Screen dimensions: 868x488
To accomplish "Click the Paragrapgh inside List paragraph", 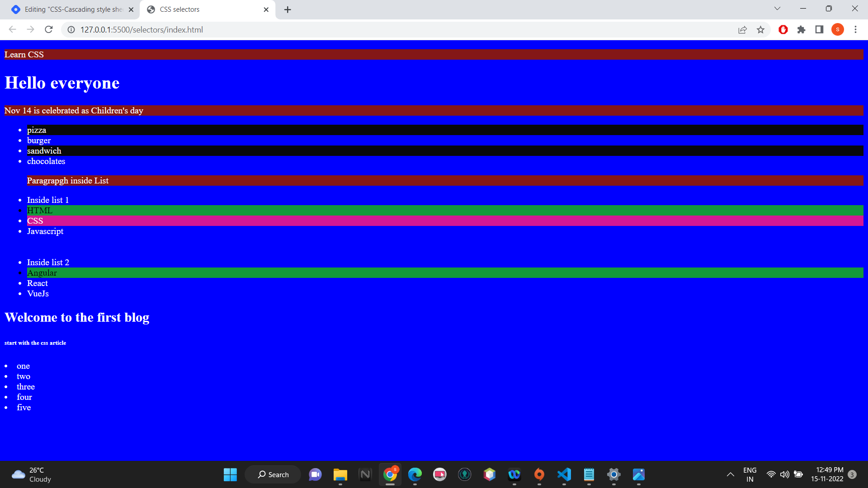I will coord(445,181).
